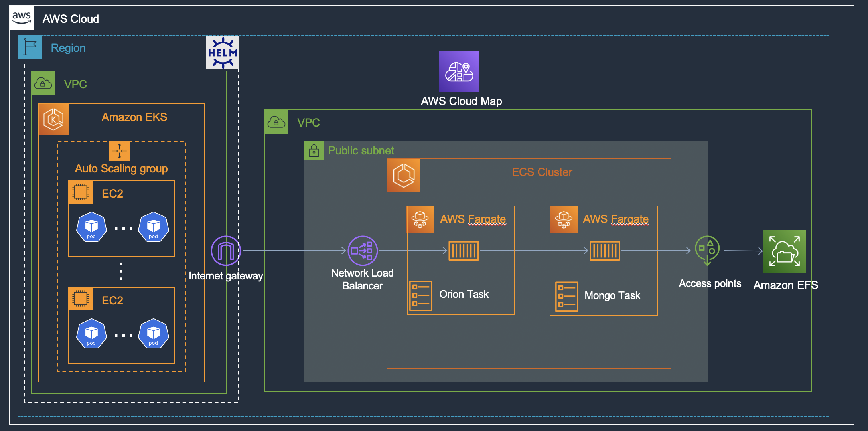Click the Access points icon
868x431 pixels.
point(707,251)
